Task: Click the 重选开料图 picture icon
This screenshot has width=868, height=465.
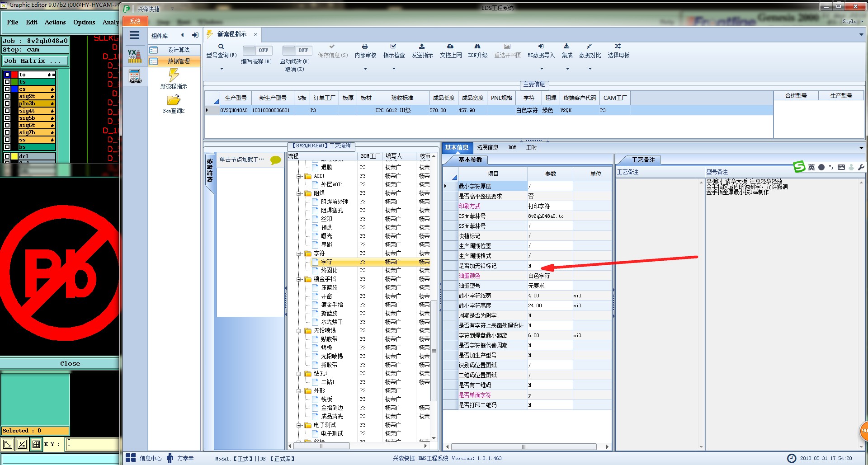Action: coord(507,47)
